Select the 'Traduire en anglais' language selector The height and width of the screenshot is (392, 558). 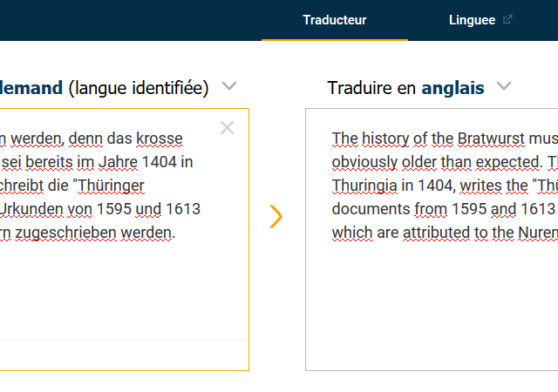[x=405, y=88]
